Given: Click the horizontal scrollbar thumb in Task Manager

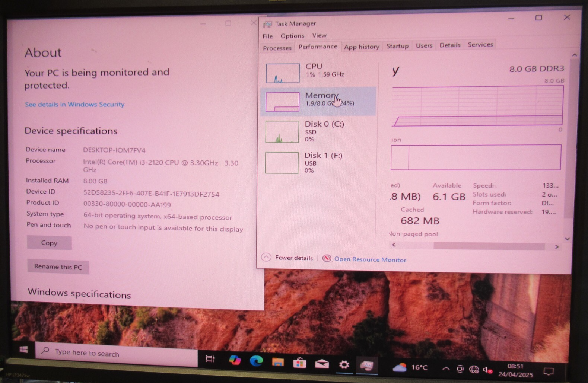Looking at the screenshot, I should click(489, 246).
